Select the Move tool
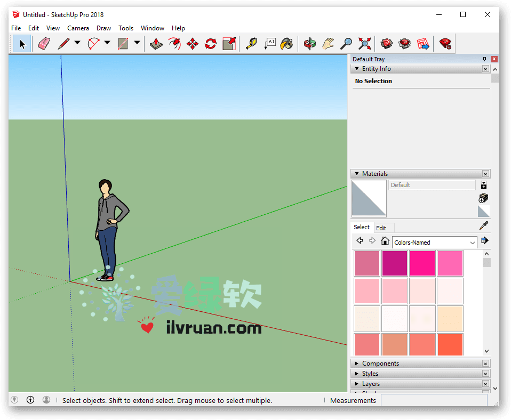 [x=193, y=44]
